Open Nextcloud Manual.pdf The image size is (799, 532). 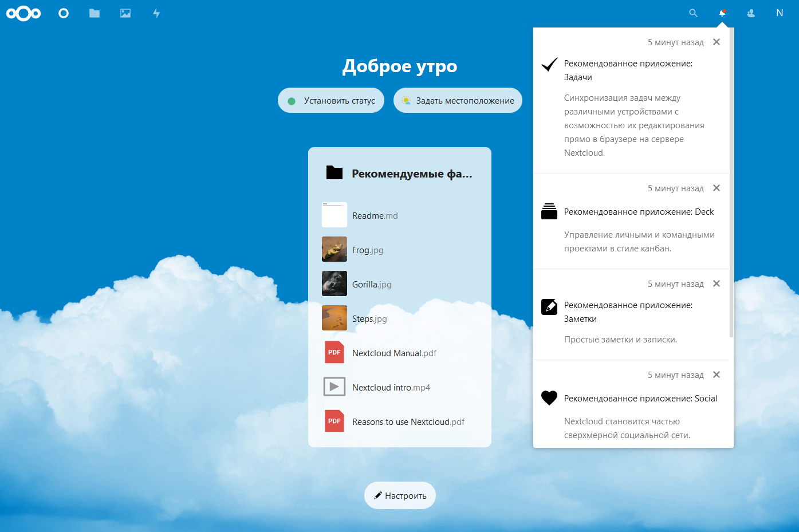pyautogui.click(x=400, y=353)
